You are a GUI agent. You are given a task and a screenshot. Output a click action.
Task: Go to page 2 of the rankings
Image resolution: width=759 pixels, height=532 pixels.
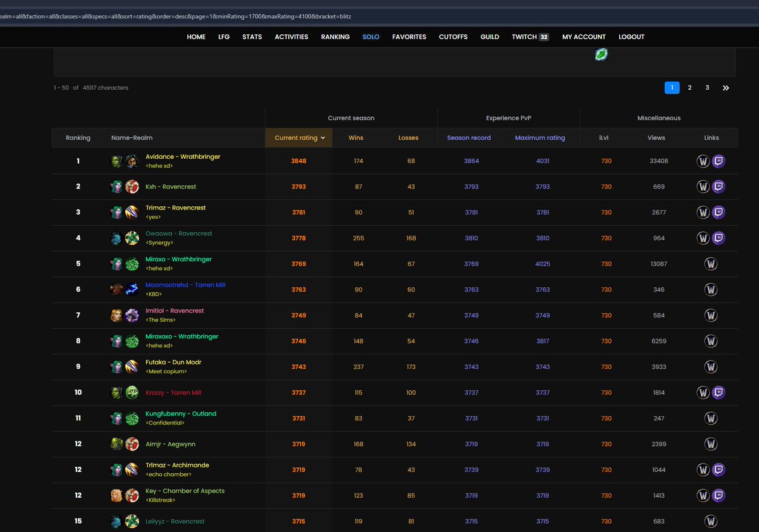click(689, 87)
